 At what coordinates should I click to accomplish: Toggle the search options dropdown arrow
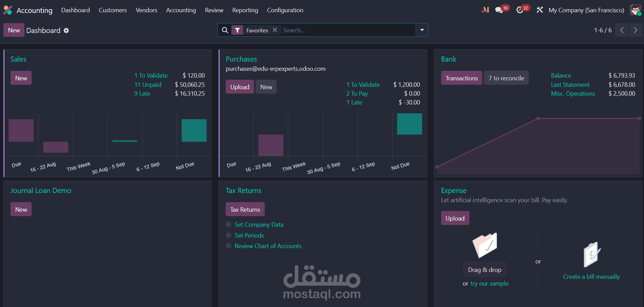pyautogui.click(x=422, y=30)
